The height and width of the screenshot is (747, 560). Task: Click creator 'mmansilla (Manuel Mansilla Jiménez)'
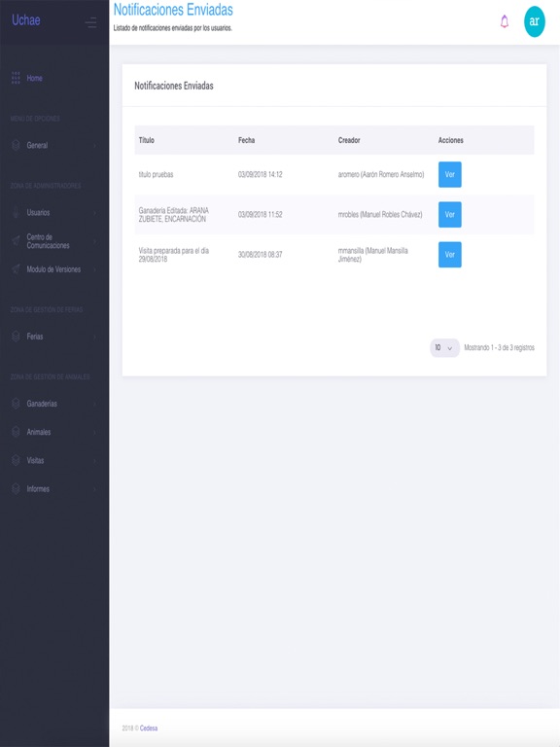[373, 255]
